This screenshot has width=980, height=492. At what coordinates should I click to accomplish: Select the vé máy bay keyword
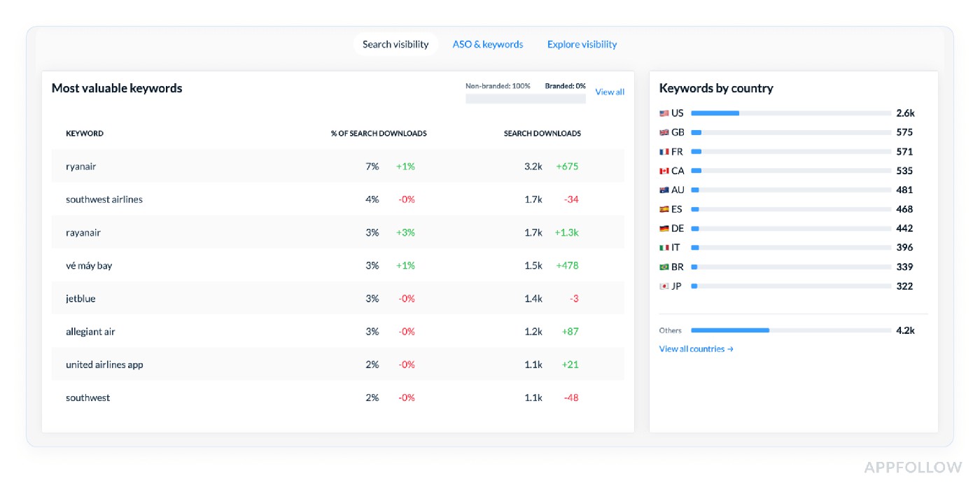(89, 265)
